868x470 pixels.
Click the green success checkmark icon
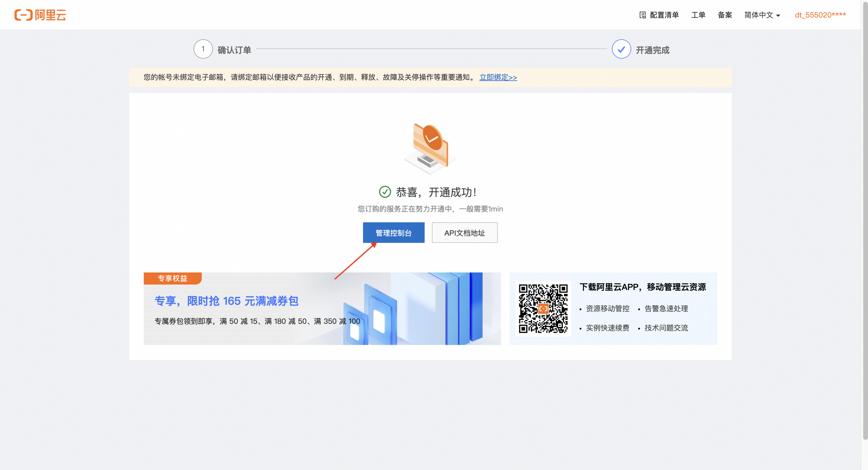tap(384, 192)
